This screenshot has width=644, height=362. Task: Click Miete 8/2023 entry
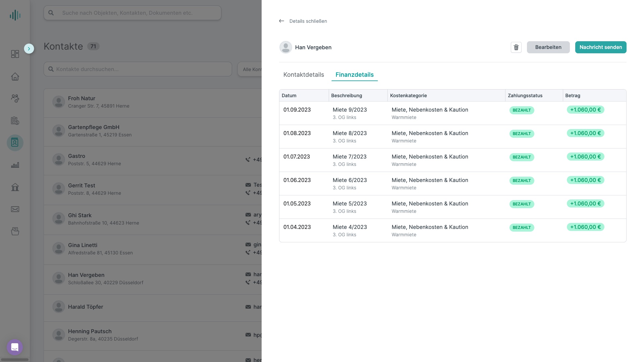pos(350,133)
